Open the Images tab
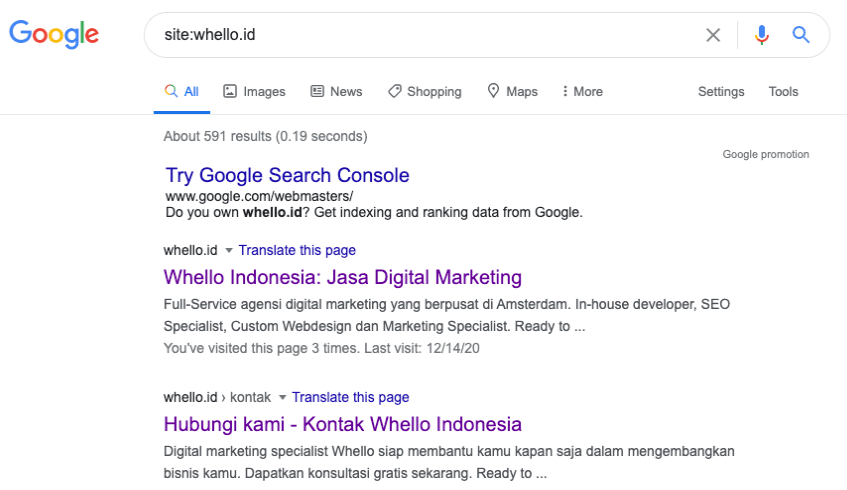 [x=254, y=91]
